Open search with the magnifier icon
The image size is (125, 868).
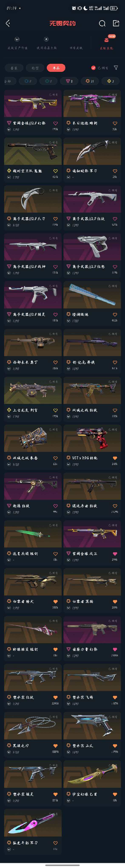(x=102, y=23)
